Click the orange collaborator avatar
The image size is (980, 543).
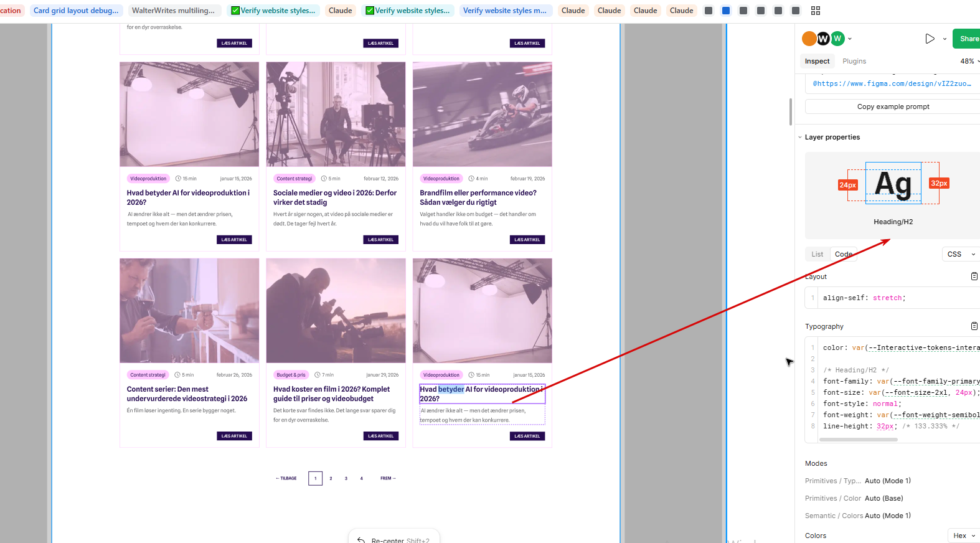[809, 39]
